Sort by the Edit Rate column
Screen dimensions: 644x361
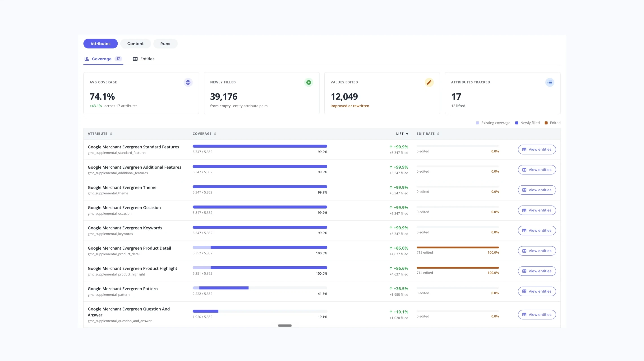click(428, 134)
